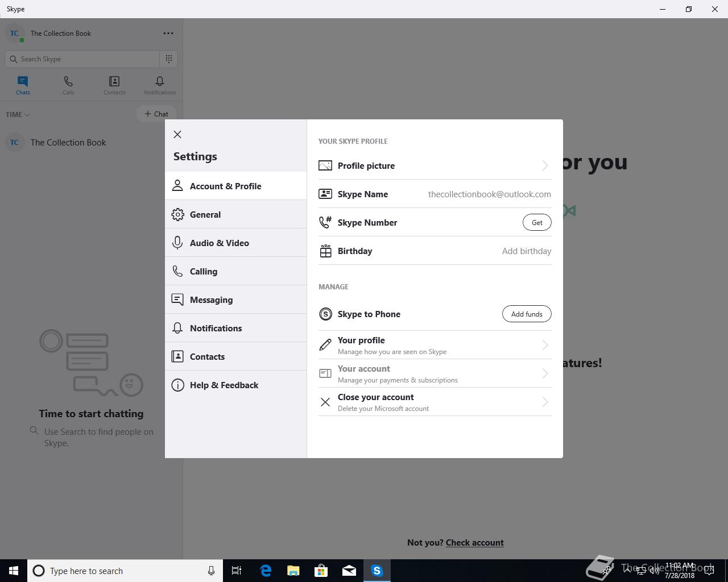The height and width of the screenshot is (582, 728).
Task: Click the Birthday gift icon
Action: [325, 251]
